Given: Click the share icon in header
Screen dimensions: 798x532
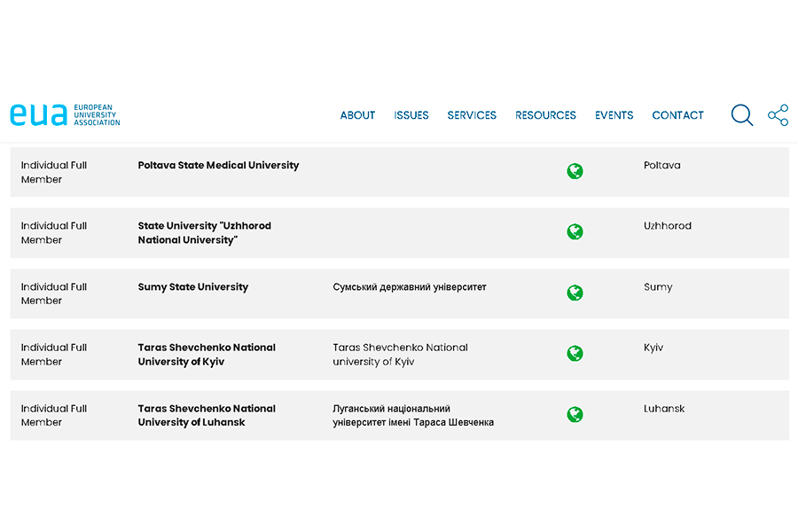Looking at the screenshot, I should [x=778, y=115].
